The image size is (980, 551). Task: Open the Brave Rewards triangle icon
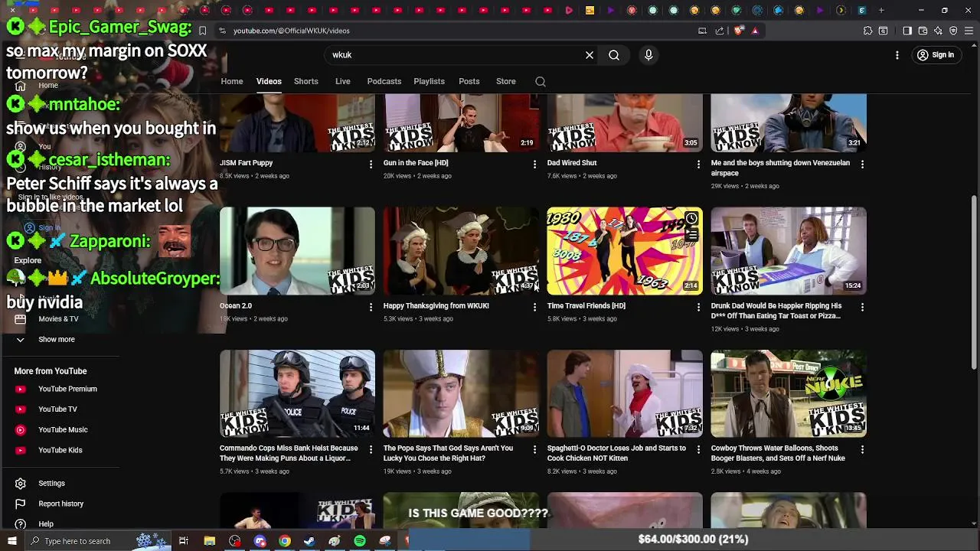coord(755,31)
